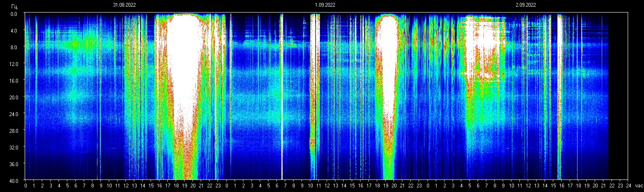
Task: Click the 36.0 frequency axis value
Action: coord(13,164)
